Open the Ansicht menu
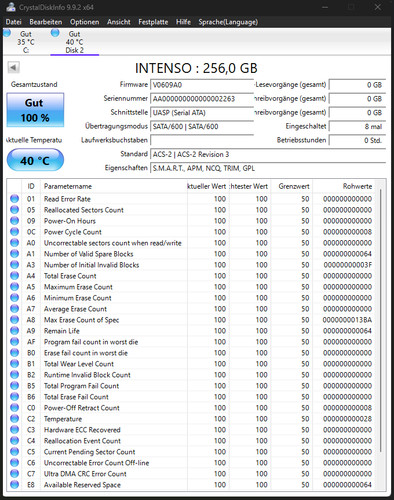 (119, 22)
